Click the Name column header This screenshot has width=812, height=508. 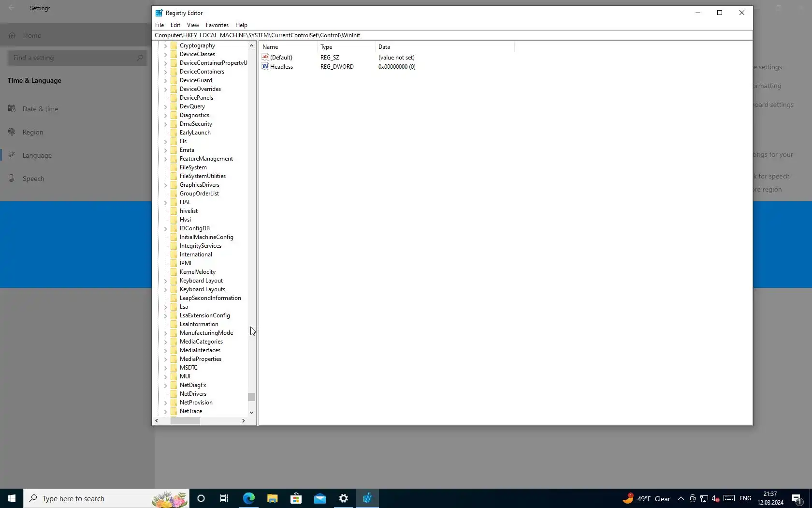[288, 47]
